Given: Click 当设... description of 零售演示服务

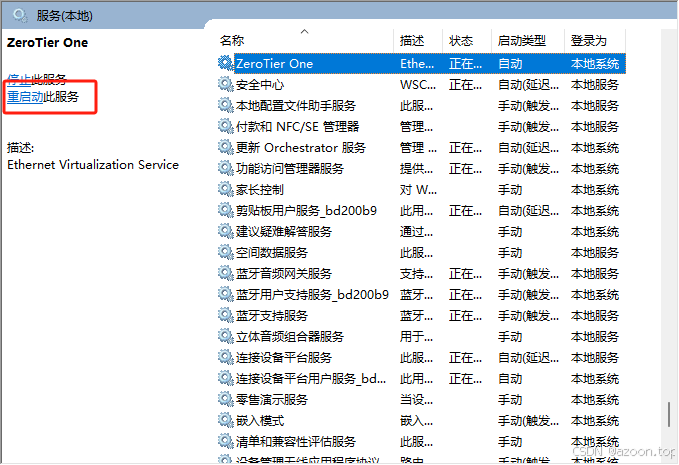Looking at the screenshot, I should 416,400.
